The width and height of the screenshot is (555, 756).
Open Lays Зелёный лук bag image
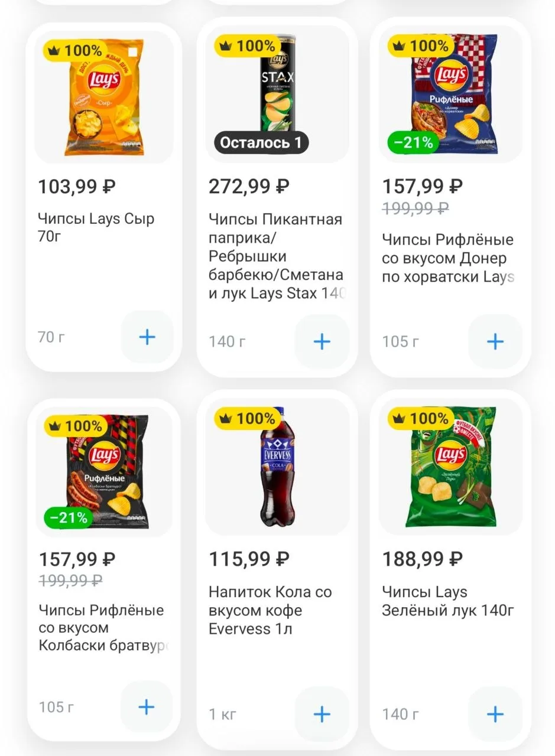[451, 467]
